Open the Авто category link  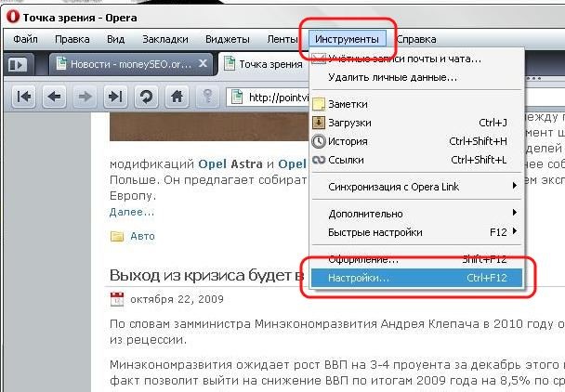pyautogui.click(x=143, y=236)
